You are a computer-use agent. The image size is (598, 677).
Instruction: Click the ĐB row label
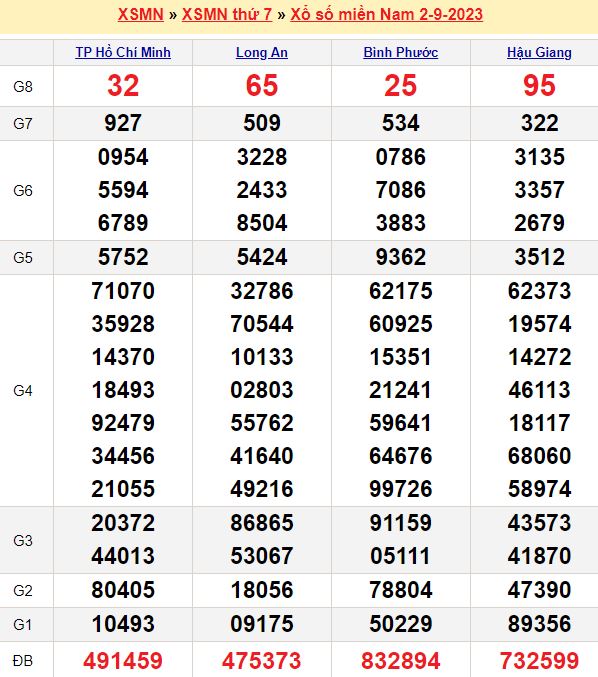(23, 661)
